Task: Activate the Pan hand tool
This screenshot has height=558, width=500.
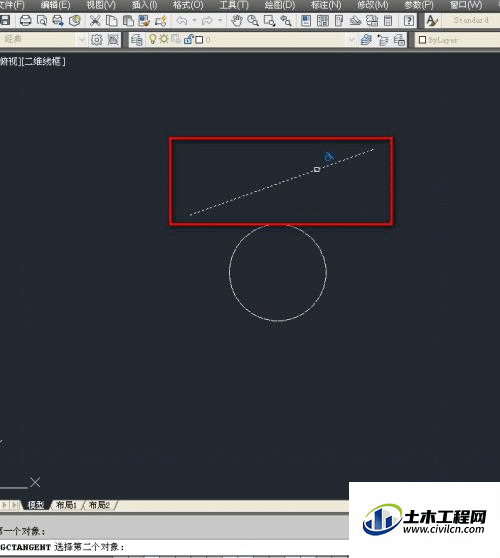Action: click(237, 20)
